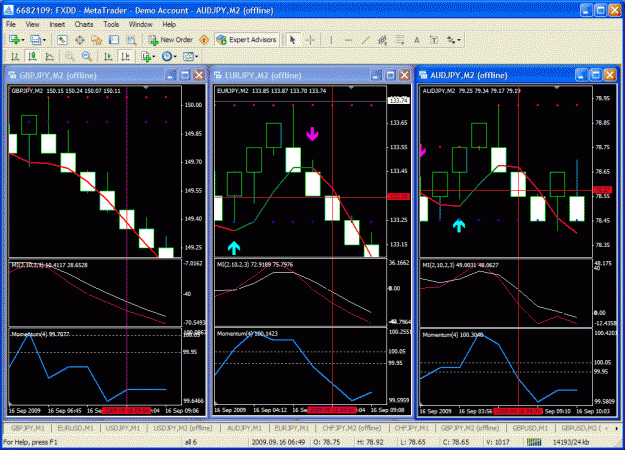Select the Crosshair tool

[311, 40]
